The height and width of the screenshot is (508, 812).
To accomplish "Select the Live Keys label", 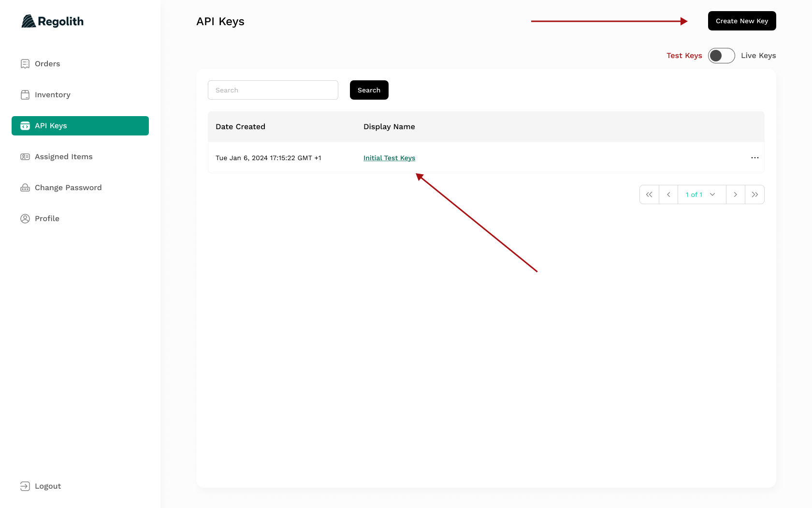I will 758,56.
